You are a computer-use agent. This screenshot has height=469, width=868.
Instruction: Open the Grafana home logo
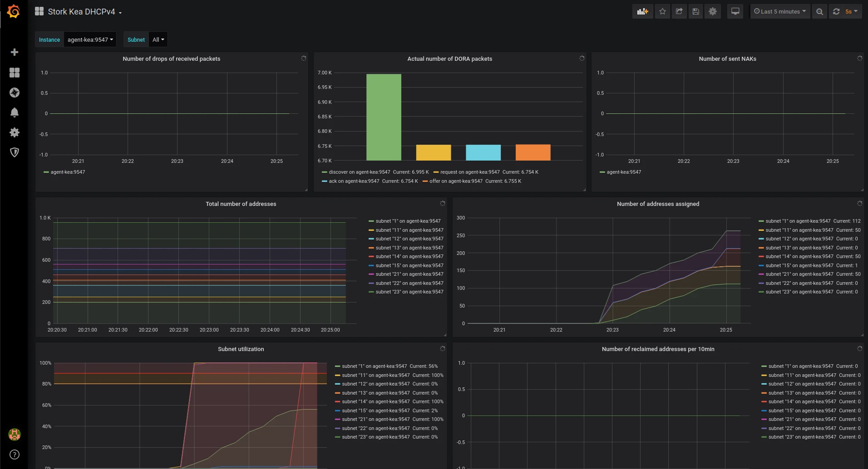(x=14, y=11)
